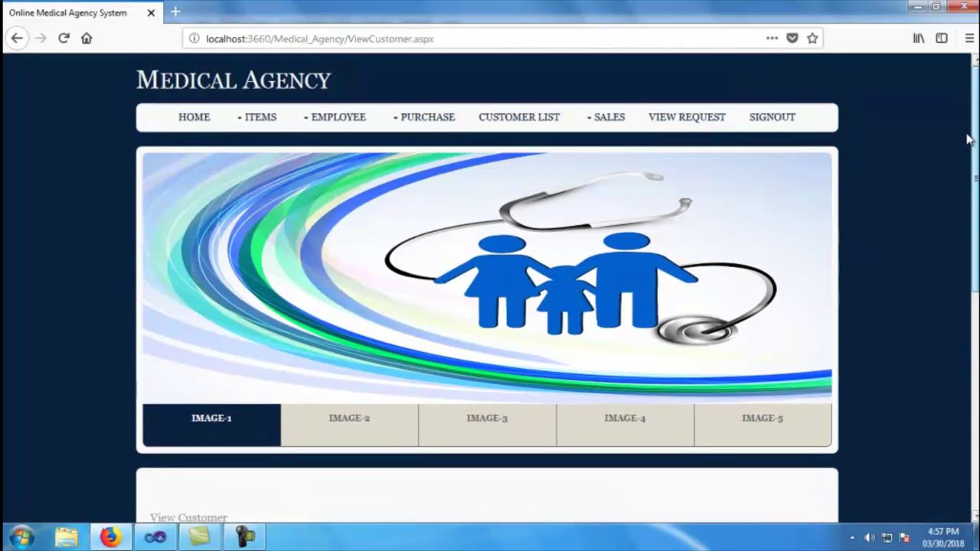
Task: Click SIGNOUT in the navigation bar
Action: click(x=772, y=117)
